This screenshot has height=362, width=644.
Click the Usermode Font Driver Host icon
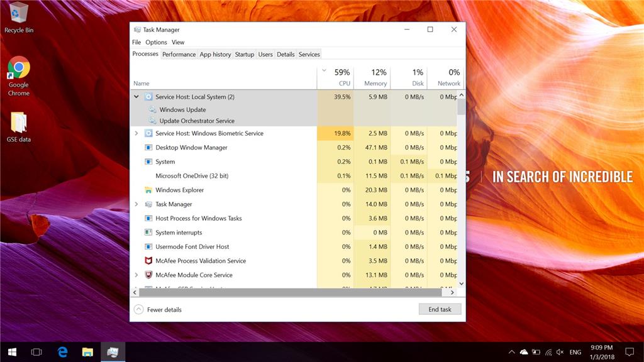point(148,246)
